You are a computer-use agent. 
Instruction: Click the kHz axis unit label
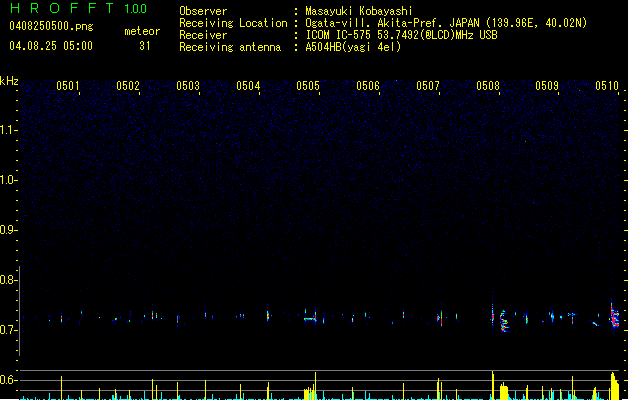(x=9, y=81)
